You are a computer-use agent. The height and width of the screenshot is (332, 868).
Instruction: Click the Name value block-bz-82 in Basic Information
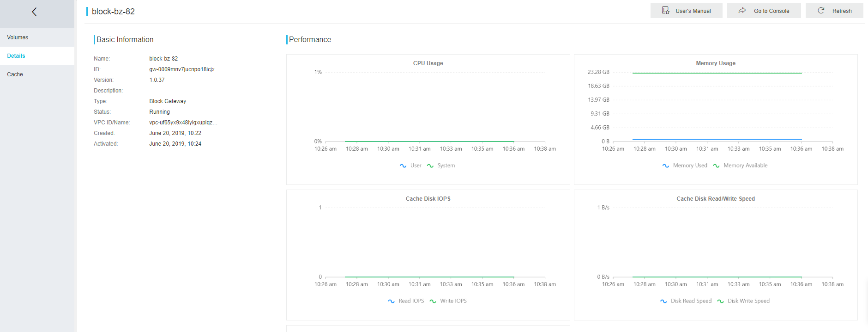point(163,59)
